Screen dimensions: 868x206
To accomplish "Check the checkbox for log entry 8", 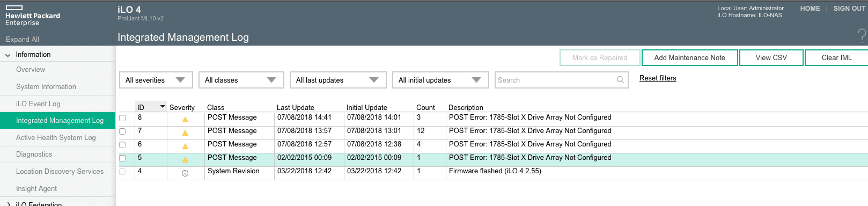I will (x=122, y=118).
